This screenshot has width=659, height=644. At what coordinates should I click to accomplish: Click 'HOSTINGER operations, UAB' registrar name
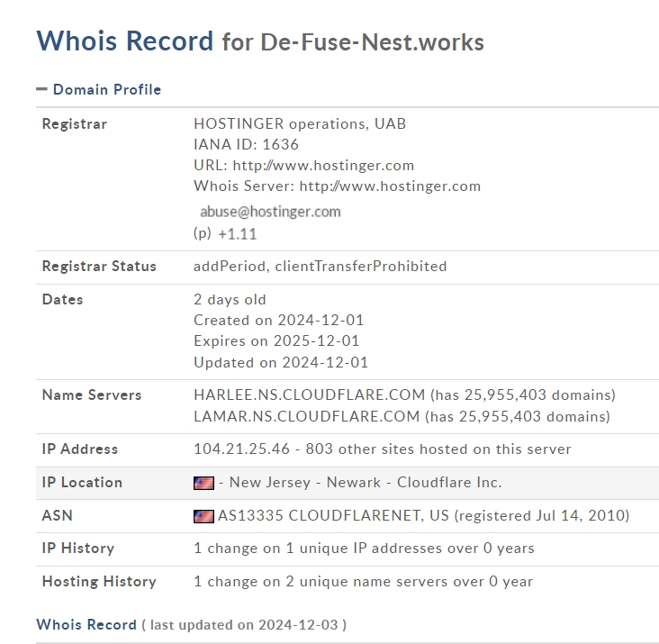[x=300, y=123]
